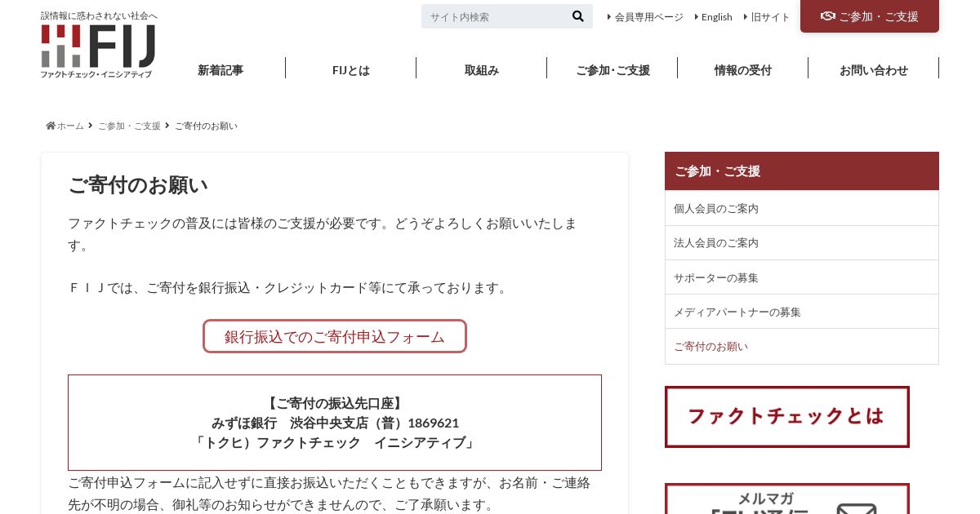Click the red ご参加・ご支援 header button
The width and height of the screenshot is (980, 514).
[x=870, y=16]
